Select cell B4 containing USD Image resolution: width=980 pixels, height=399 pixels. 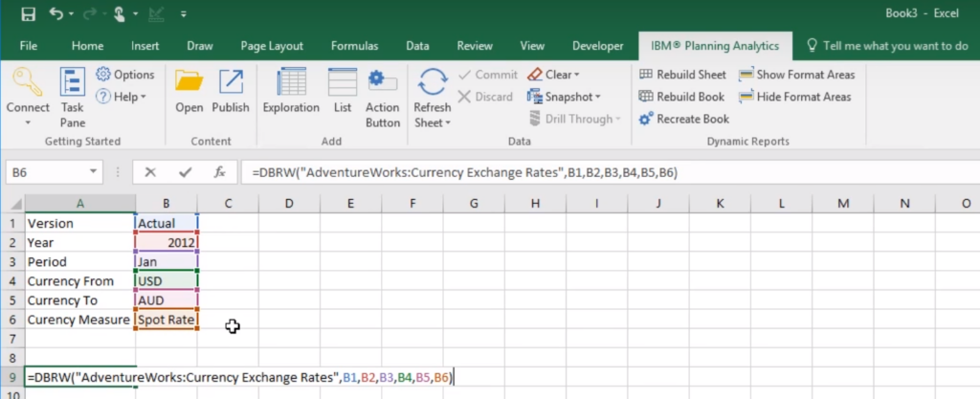coord(167,281)
